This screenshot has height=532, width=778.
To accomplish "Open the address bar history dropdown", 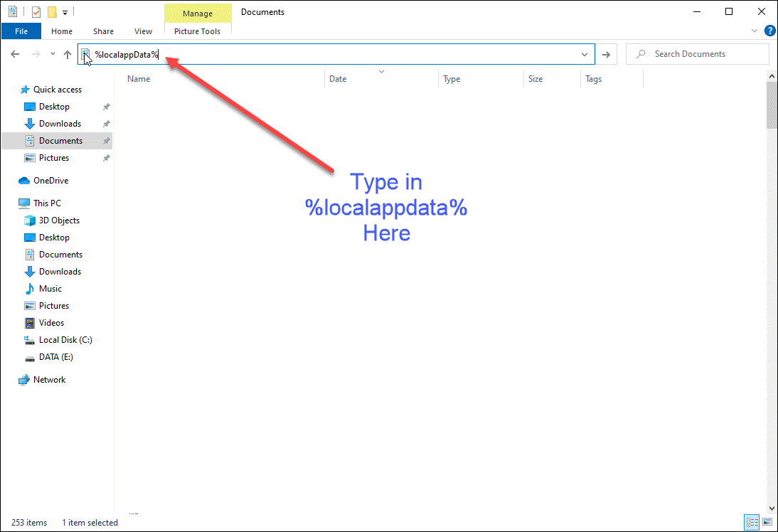I will point(585,54).
